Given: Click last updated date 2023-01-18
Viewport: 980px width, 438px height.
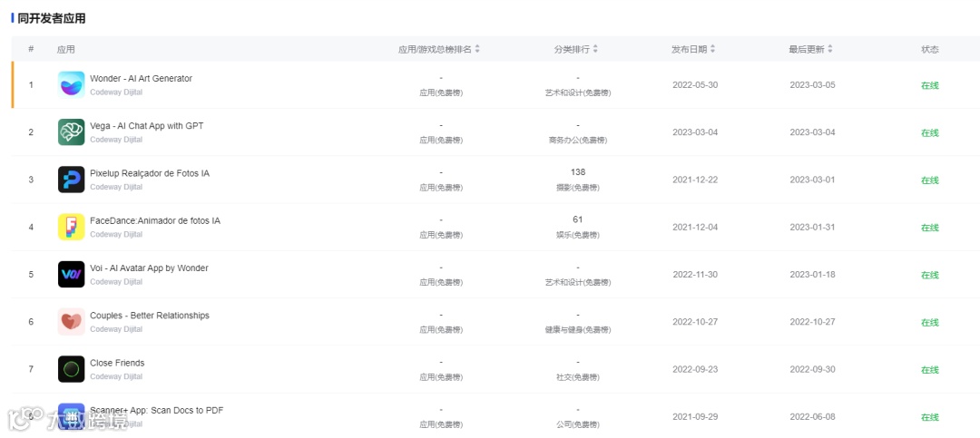Looking at the screenshot, I should point(812,275).
